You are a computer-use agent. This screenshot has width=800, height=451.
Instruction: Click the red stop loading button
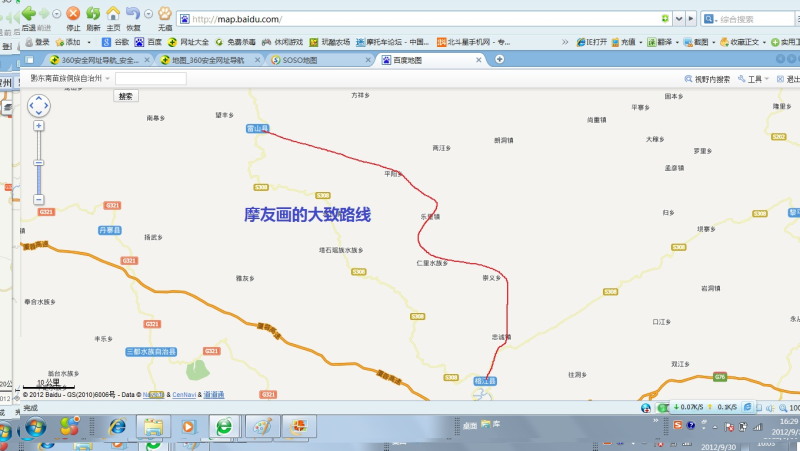pyautogui.click(x=72, y=13)
